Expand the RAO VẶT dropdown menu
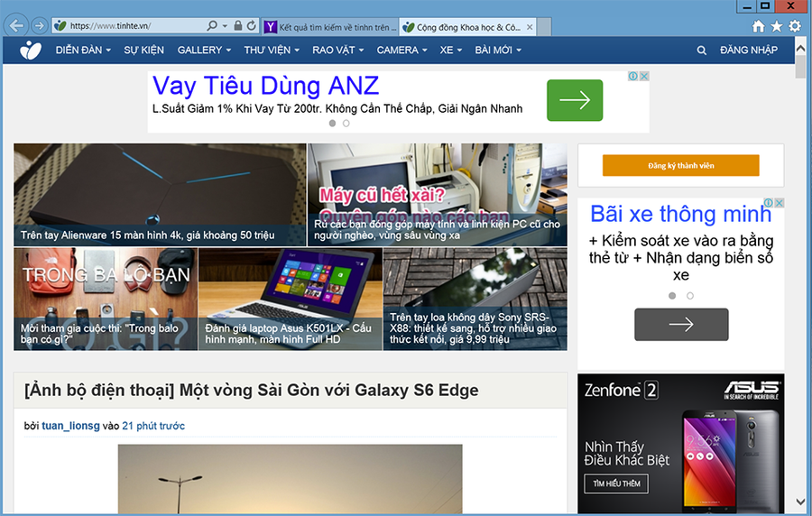812x516 pixels. pyautogui.click(x=338, y=51)
